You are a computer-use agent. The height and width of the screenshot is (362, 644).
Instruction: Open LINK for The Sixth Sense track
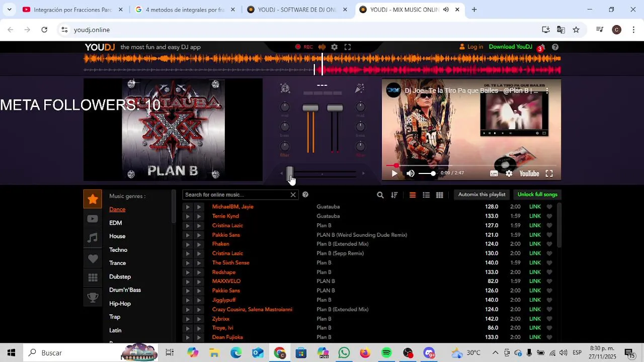point(535,263)
